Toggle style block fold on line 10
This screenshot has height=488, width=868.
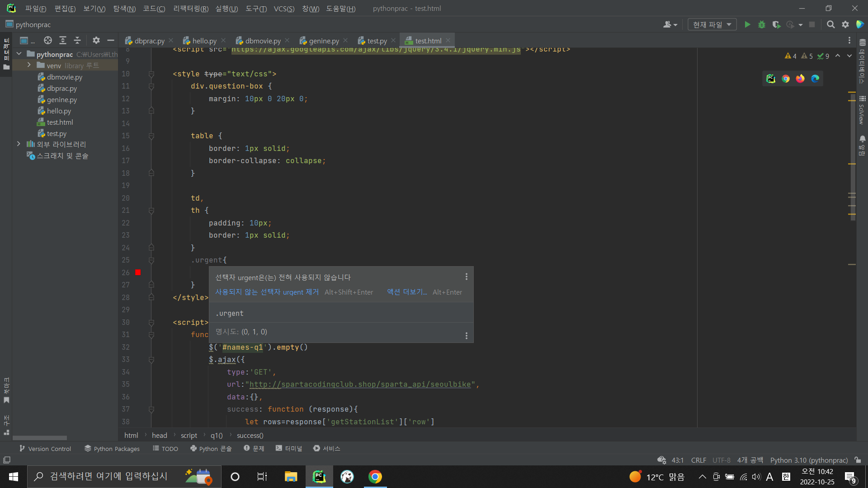coord(151,74)
